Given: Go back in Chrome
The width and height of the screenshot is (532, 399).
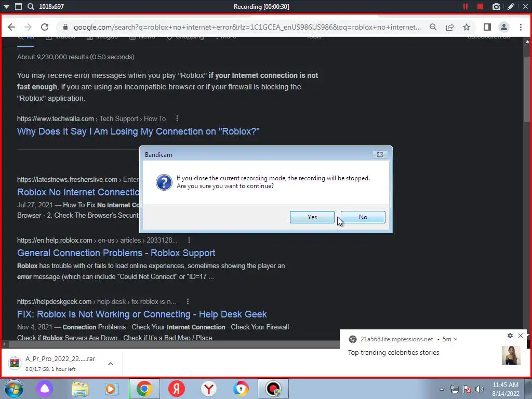Looking at the screenshot, I should 11,27.
